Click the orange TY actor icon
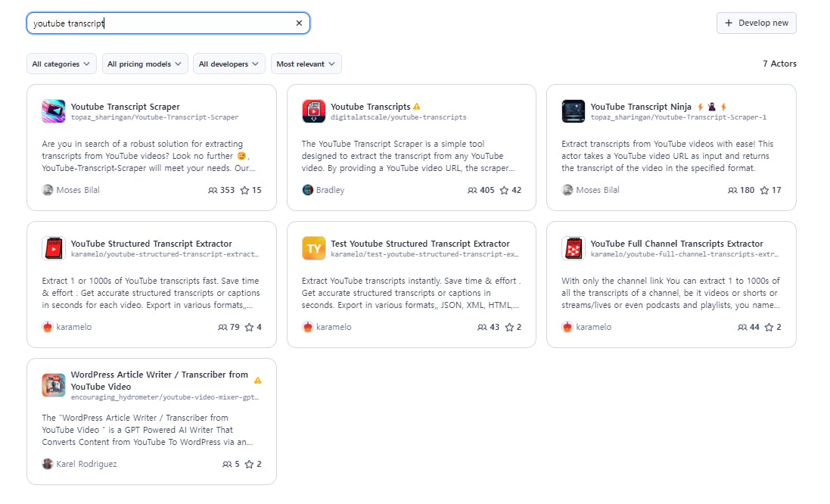The image size is (830, 504). coord(313,248)
